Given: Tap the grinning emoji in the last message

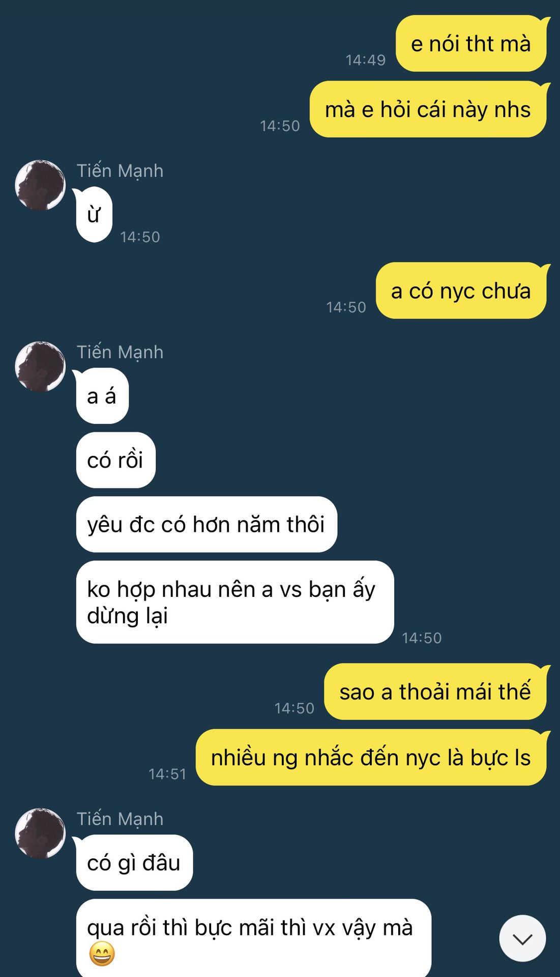Looking at the screenshot, I should pos(102,954).
